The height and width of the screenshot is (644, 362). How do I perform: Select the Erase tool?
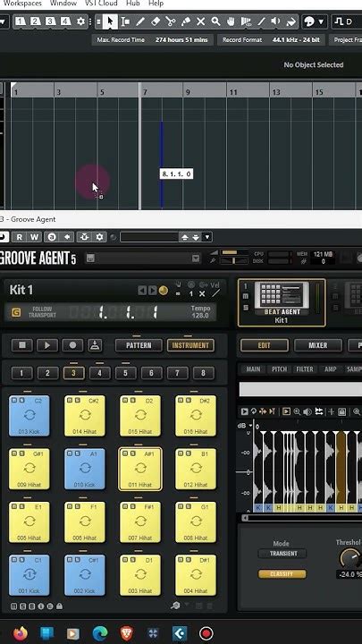(x=156, y=21)
